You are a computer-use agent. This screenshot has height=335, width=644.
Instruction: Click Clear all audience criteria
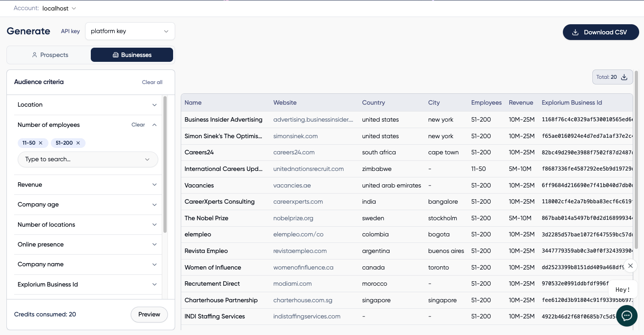pyautogui.click(x=152, y=82)
